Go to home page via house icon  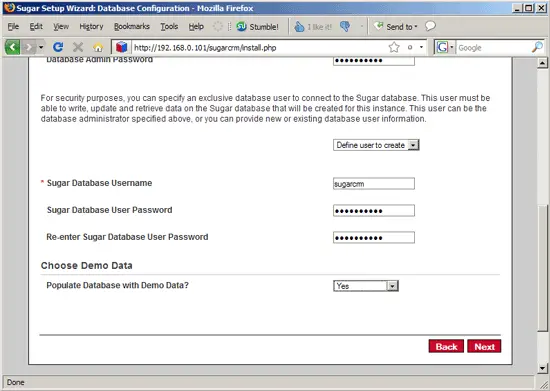98,47
